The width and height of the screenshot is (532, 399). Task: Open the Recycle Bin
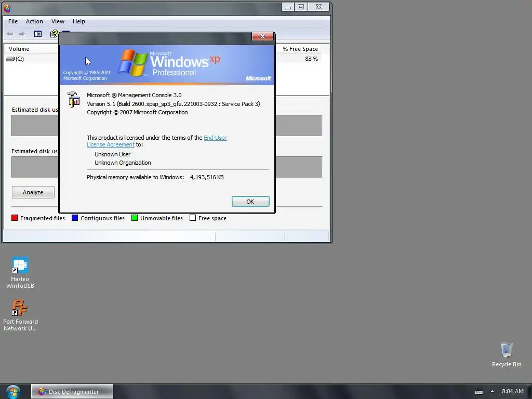[507, 354]
